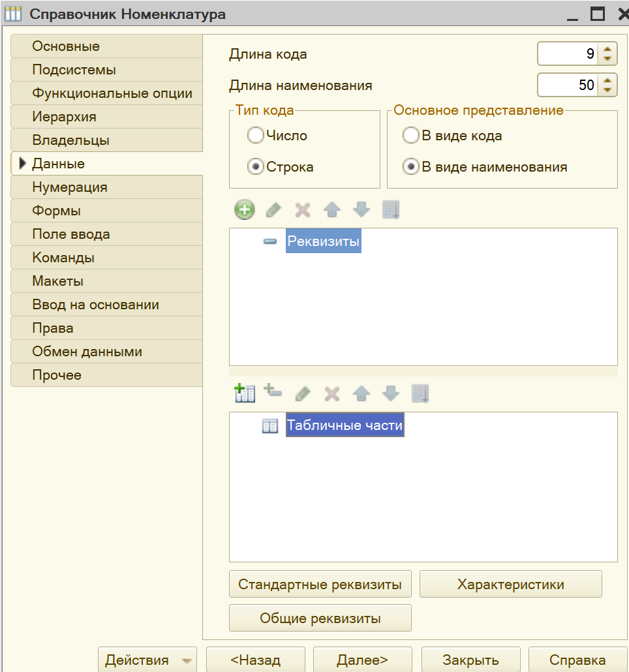629x672 pixels.
Task: Select the Число code type radio button
Action: [255, 136]
